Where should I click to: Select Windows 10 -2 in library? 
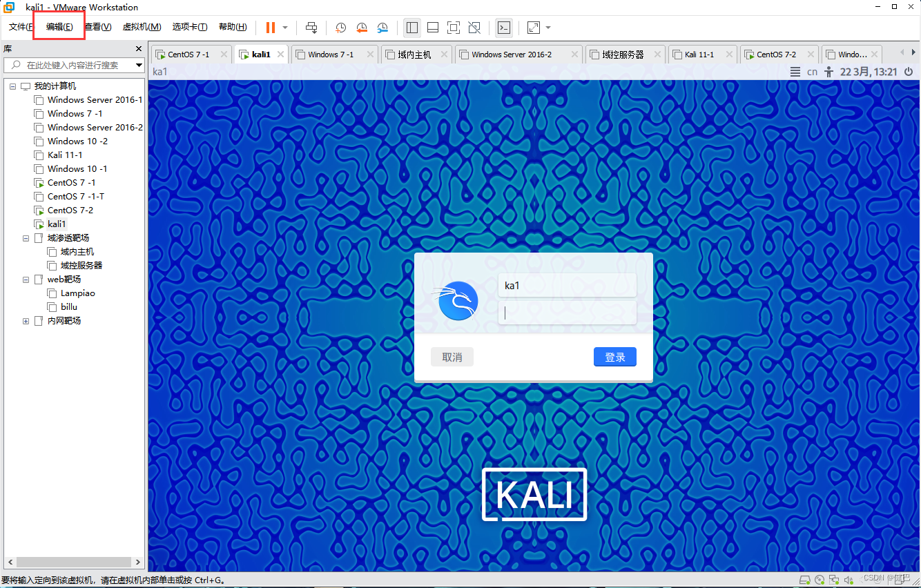77,141
